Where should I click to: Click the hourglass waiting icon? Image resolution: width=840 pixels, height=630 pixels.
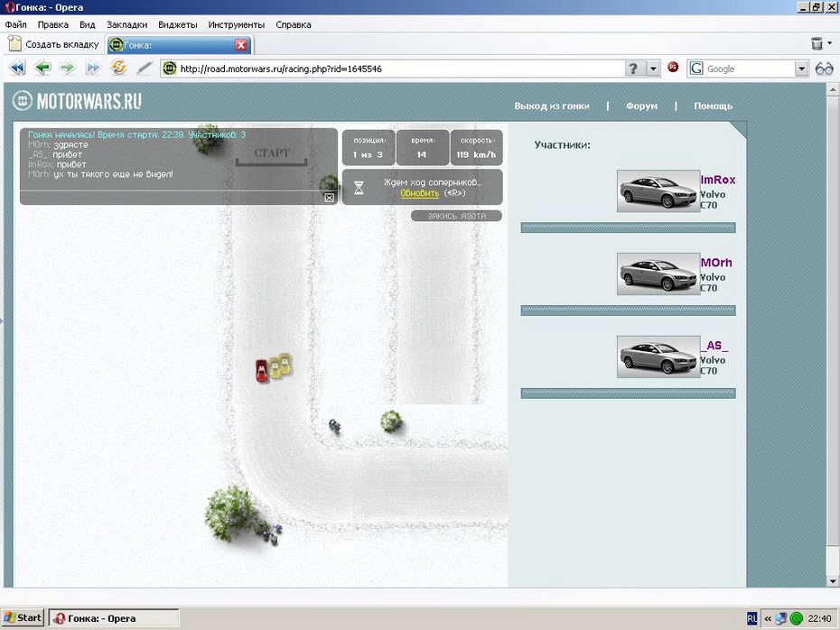[359, 188]
